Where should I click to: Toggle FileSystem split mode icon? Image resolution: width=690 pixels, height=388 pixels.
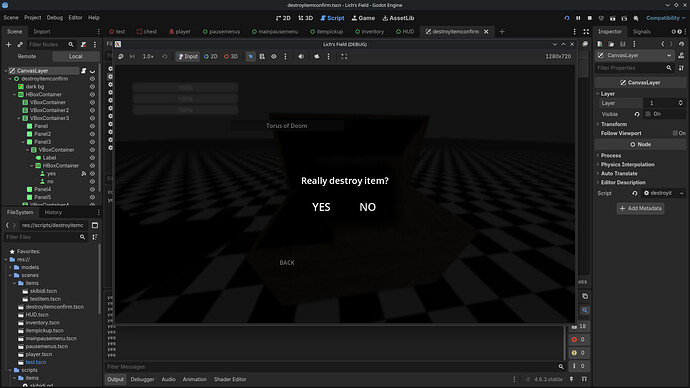(95, 225)
